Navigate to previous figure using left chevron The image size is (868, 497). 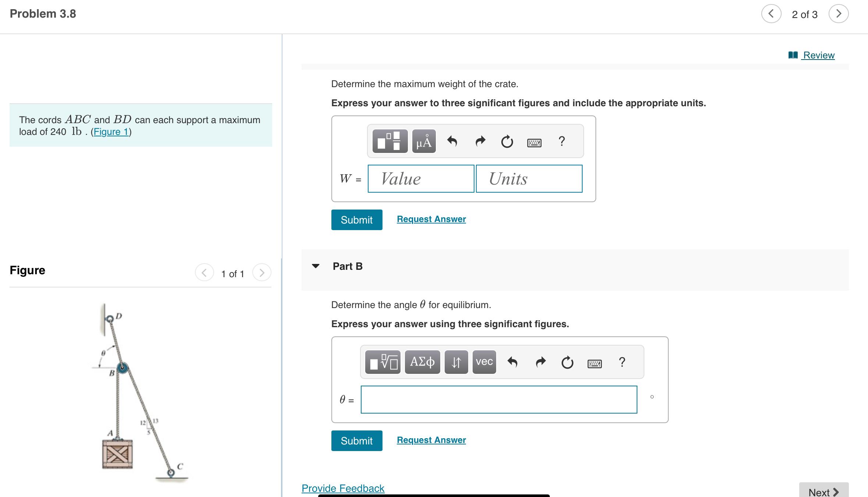point(204,273)
